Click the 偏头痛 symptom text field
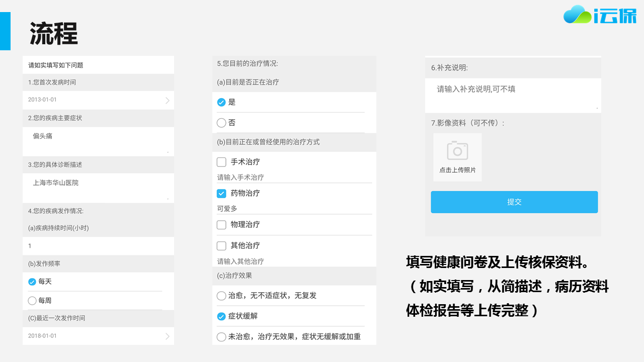Screen dimensions: 644x362 coord(98,141)
